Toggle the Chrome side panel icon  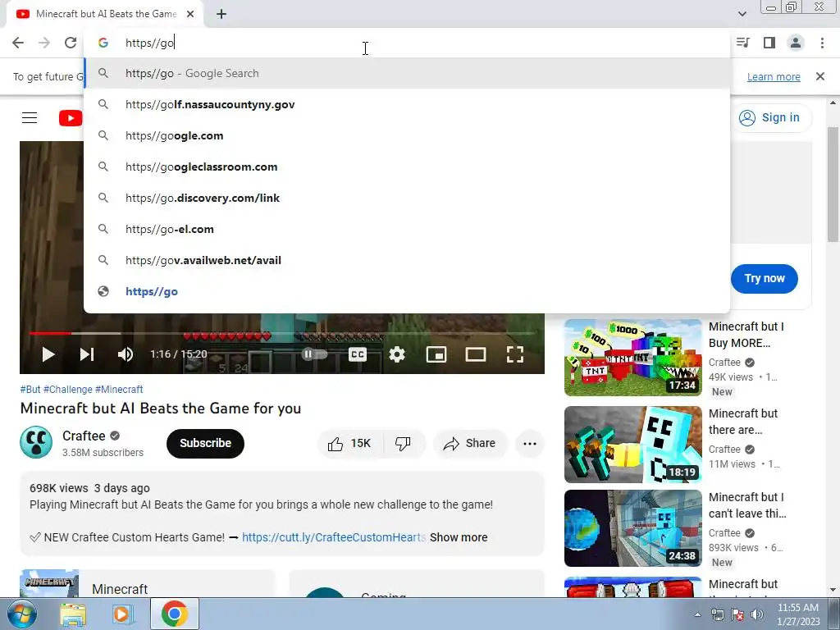769,43
